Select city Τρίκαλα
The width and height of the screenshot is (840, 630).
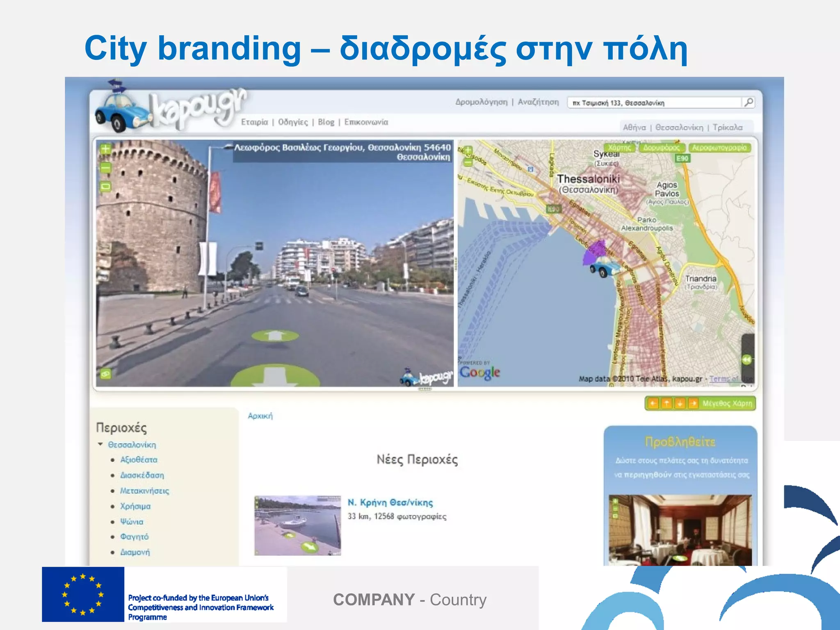(728, 127)
